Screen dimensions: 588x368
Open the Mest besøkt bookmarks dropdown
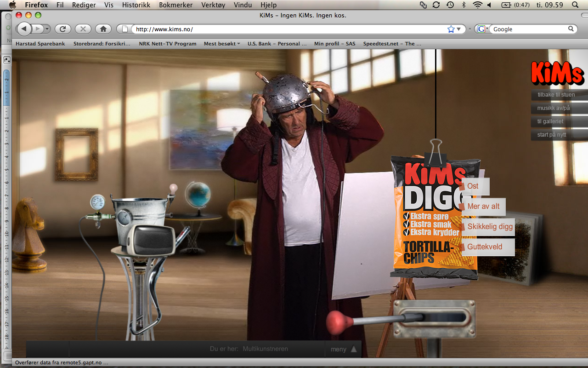[x=222, y=44]
